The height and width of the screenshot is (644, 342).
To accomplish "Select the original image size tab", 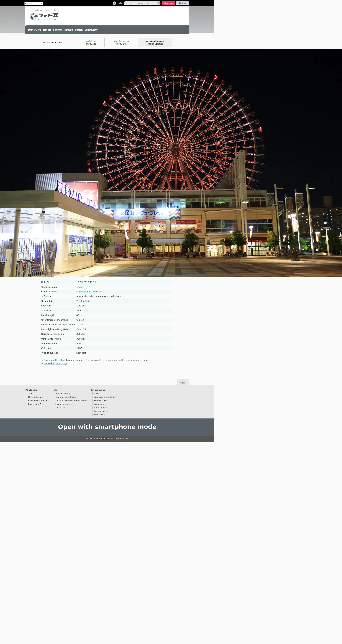I will (x=155, y=42).
